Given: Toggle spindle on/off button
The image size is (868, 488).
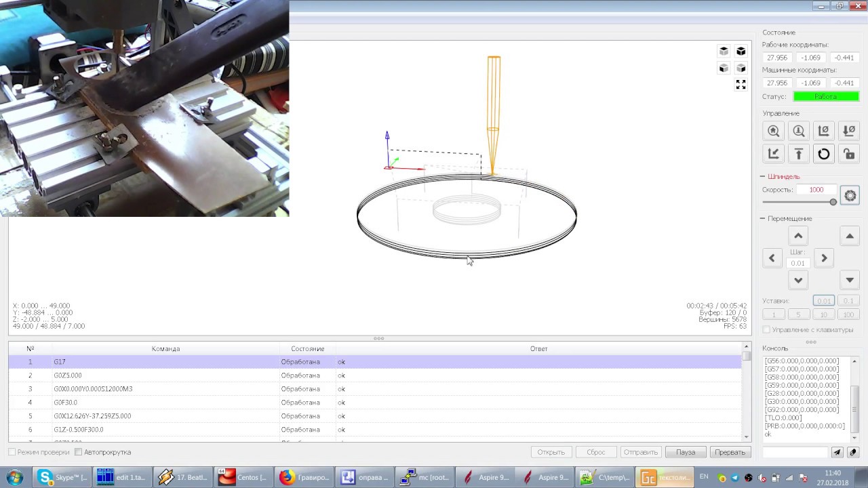Looking at the screenshot, I should click(x=850, y=196).
